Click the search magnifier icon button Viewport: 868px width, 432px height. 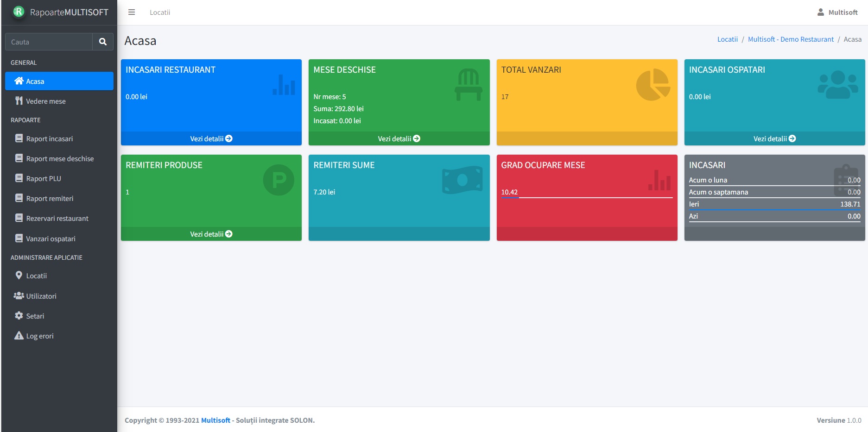point(103,42)
